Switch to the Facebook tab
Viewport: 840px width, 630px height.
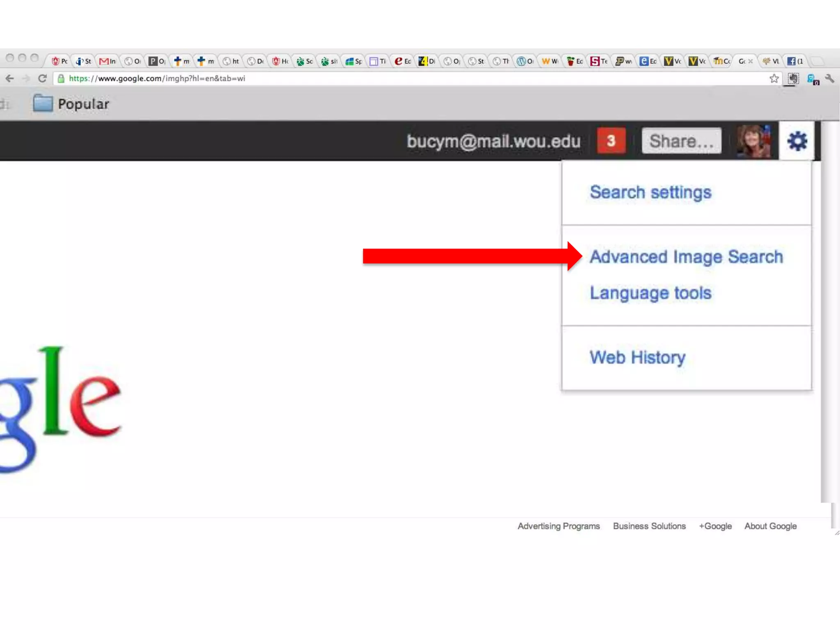tap(795, 62)
